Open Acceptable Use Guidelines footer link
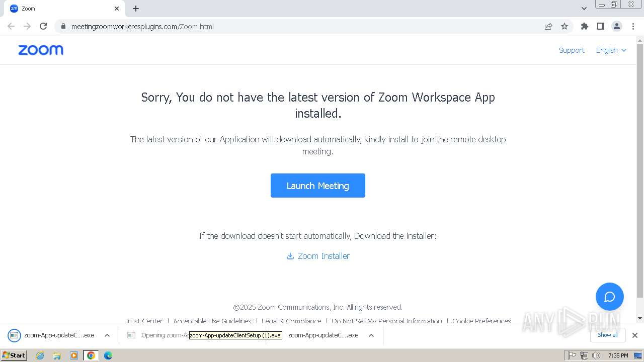The width and height of the screenshot is (644, 362). [x=212, y=321]
